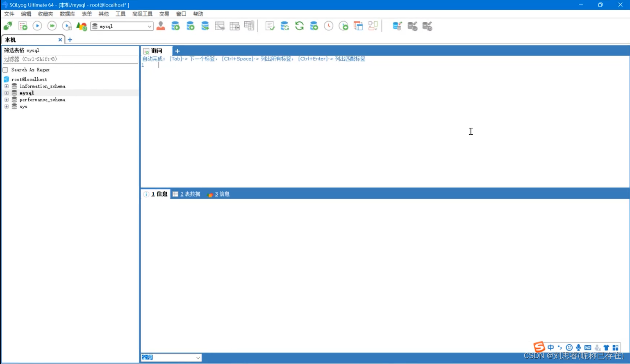Open the 高级工具 menu

point(142,14)
